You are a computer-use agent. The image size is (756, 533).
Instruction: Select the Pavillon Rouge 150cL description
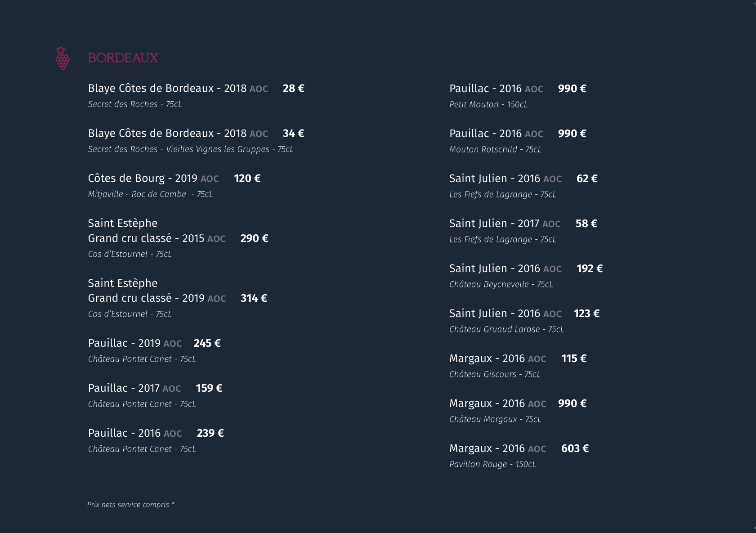492,464
